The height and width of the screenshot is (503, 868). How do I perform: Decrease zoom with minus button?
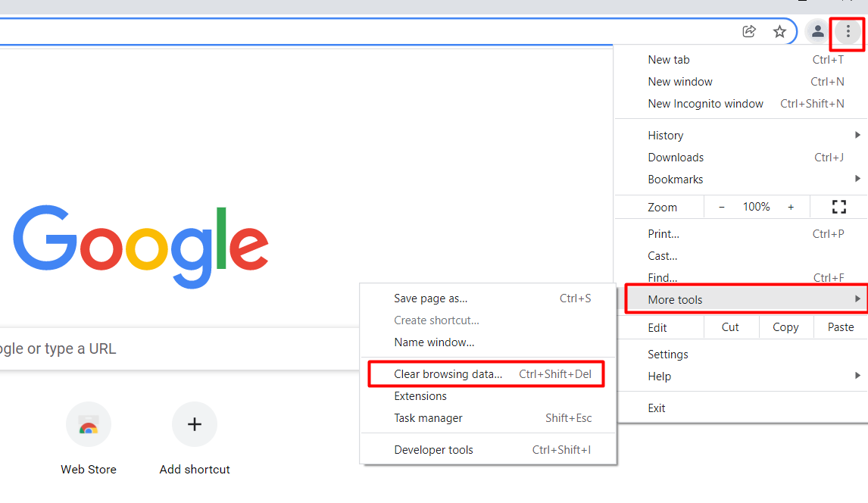(x=721, y=207)
